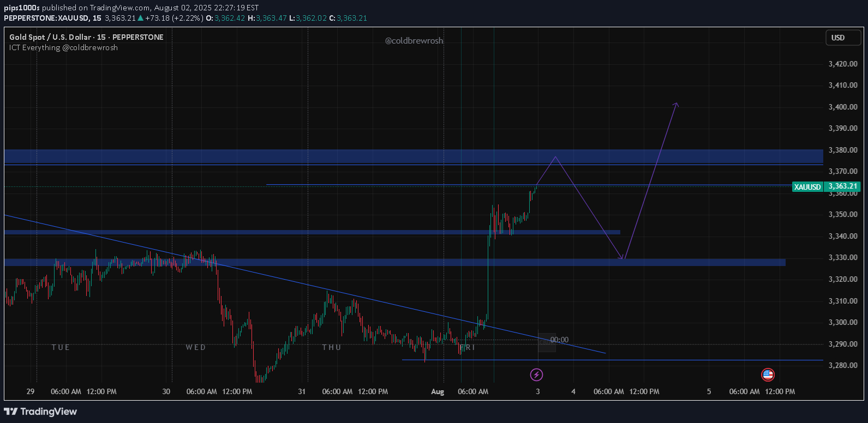The width and height of the screenshot is (868, 423).
Task: Click the pips1000s author name
Action: coord(22,8)
